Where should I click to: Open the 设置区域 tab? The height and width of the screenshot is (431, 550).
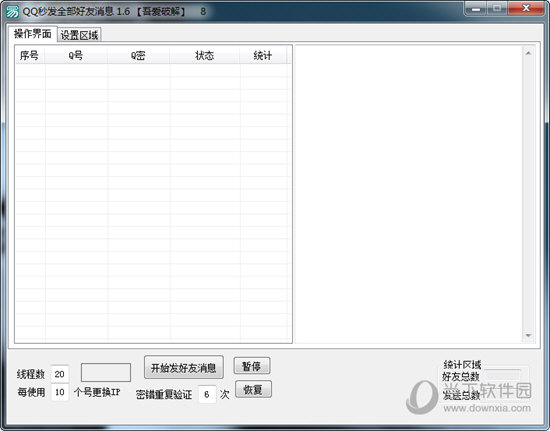(79, 35)
